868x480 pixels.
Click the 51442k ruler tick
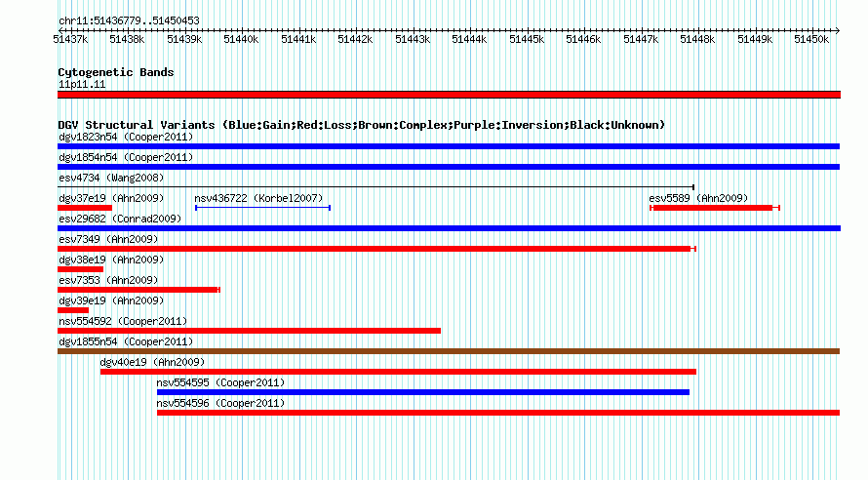[355, 39]
